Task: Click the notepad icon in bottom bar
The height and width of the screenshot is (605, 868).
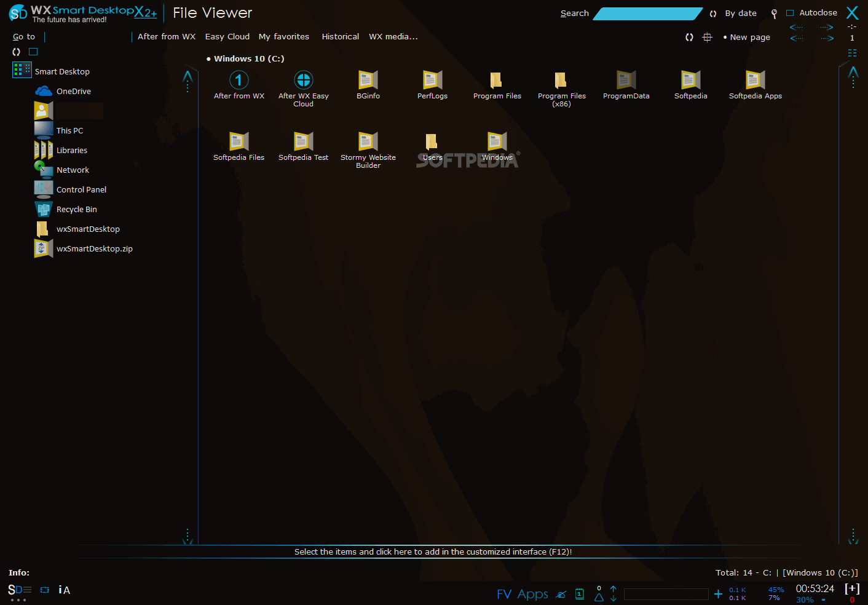Action: (x=580, y=594)
